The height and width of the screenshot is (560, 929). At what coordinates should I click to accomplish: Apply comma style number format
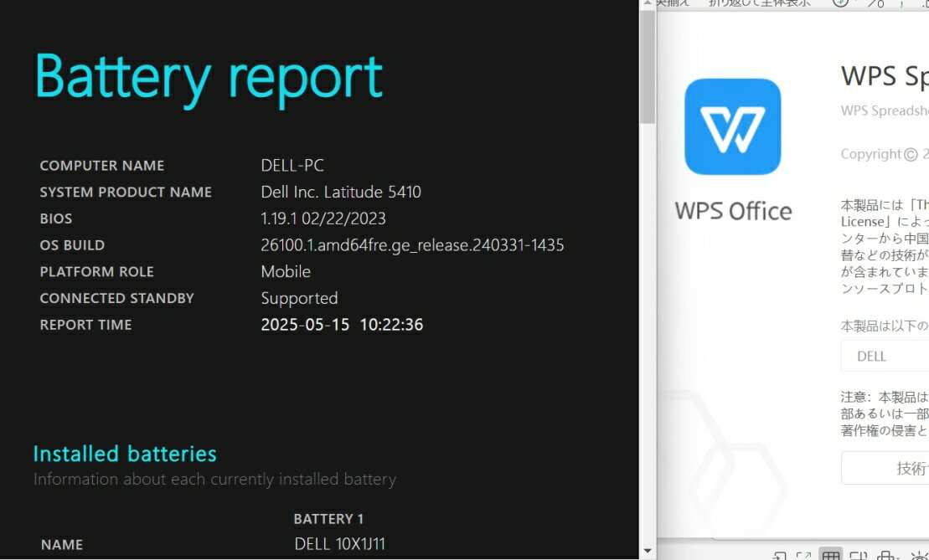(901, 3)
